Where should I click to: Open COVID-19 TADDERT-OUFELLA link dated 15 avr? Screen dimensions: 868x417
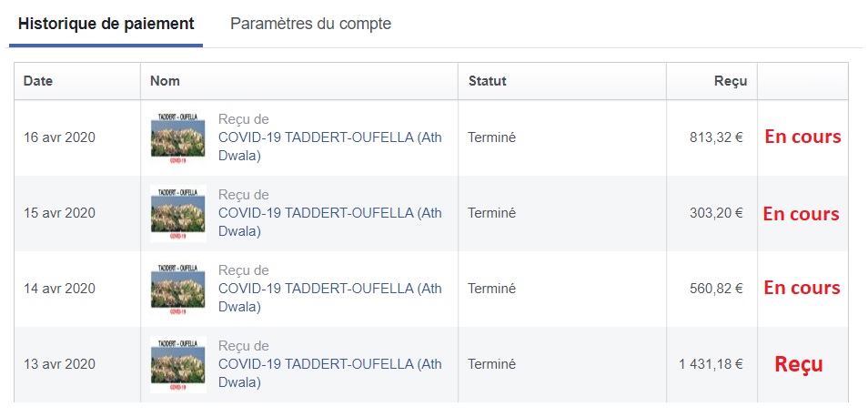point(330,222)
